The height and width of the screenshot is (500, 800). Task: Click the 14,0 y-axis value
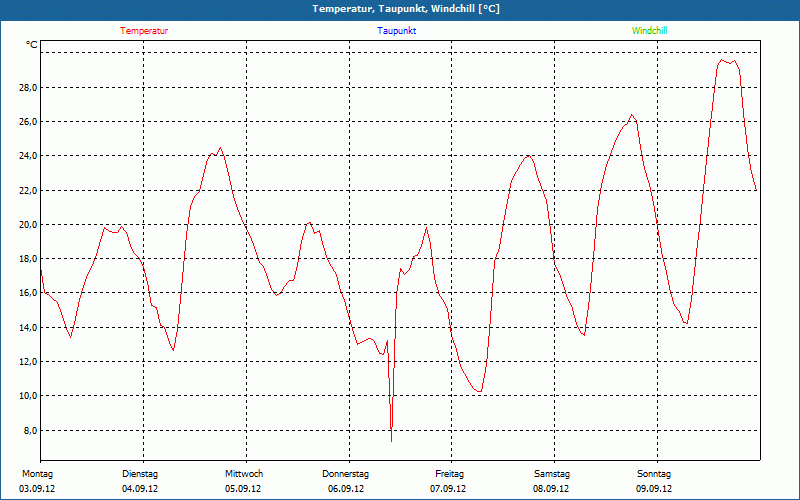[28, 328]
